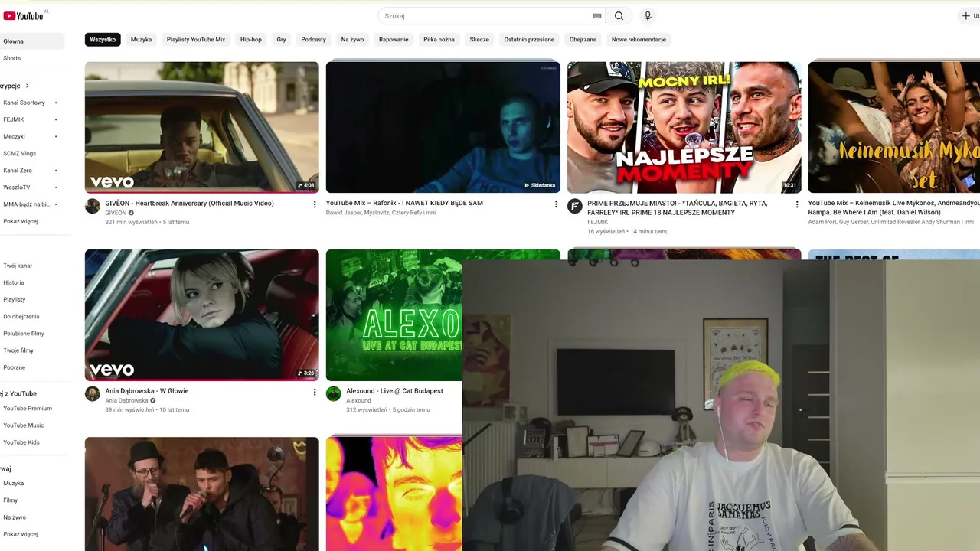Select the Wszystko filter chip
Image resolution: width=980 pixels, height=551 pixels.
pos(103,40)
